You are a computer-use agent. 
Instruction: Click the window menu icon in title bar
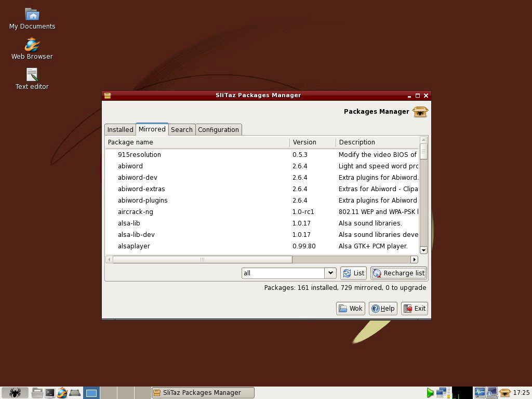click(108, 96)
